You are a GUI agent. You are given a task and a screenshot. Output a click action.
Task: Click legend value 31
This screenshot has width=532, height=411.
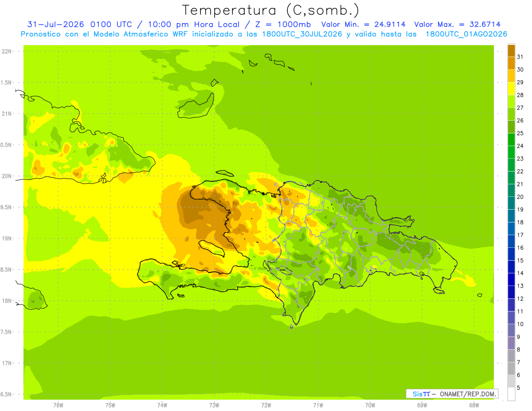click(520, 57)
